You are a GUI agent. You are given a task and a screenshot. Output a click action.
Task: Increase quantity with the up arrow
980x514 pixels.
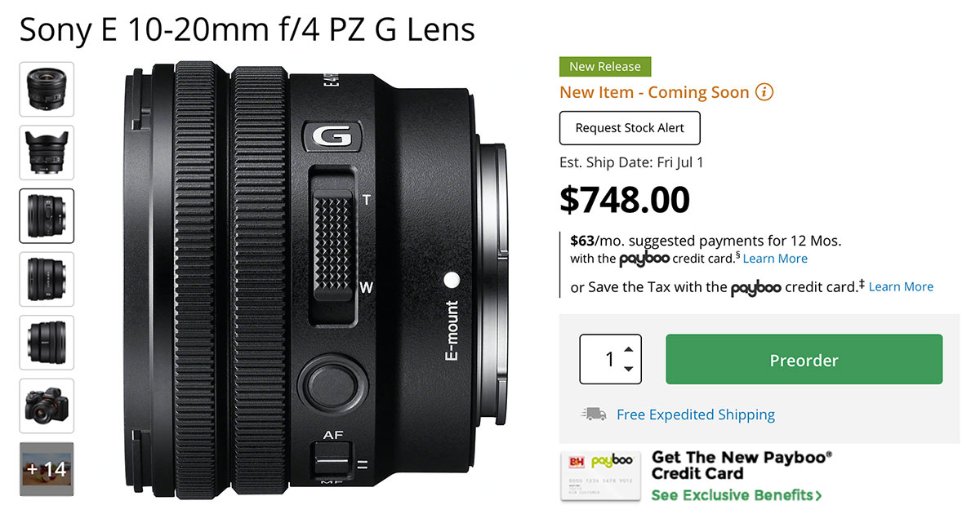627,349
